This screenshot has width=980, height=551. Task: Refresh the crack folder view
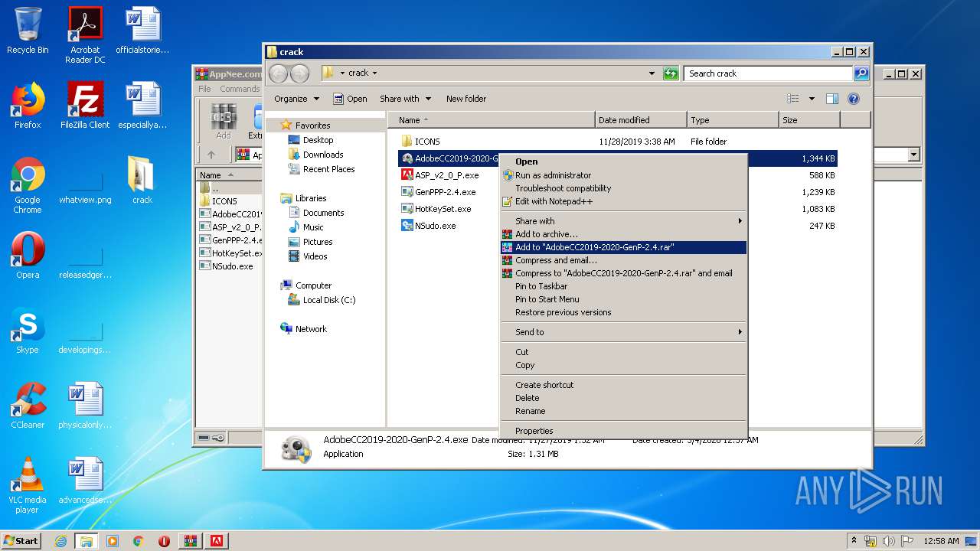[x=671, y=73]
